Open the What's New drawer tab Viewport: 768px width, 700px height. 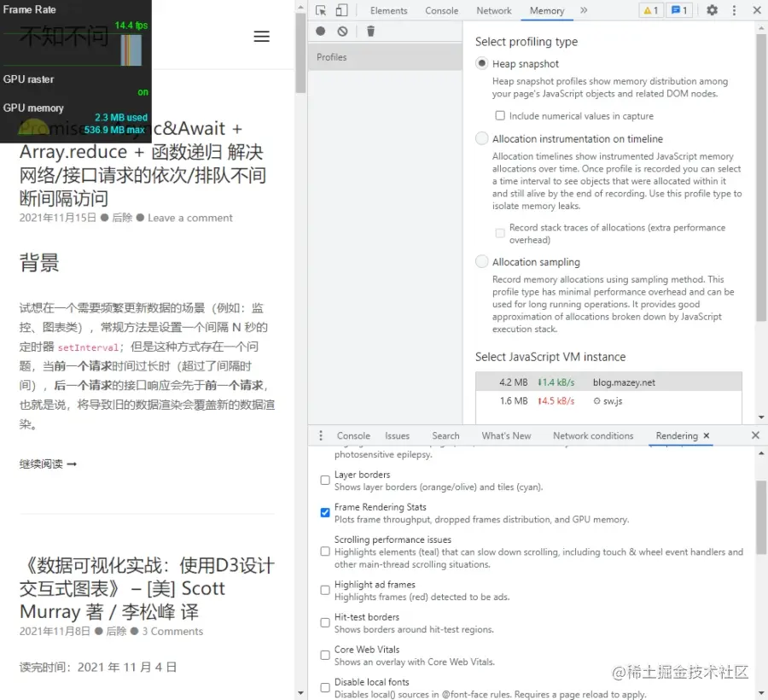pos(506,435)
